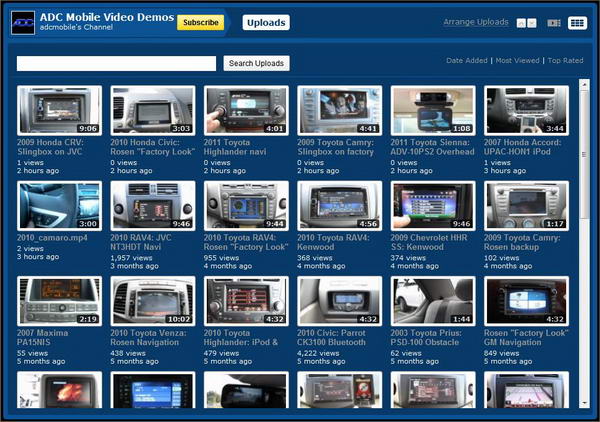Open Rosen Factory Look GM Navigation thumbnail
This screenshot has width=600, height=422.
tap(526, 301)
